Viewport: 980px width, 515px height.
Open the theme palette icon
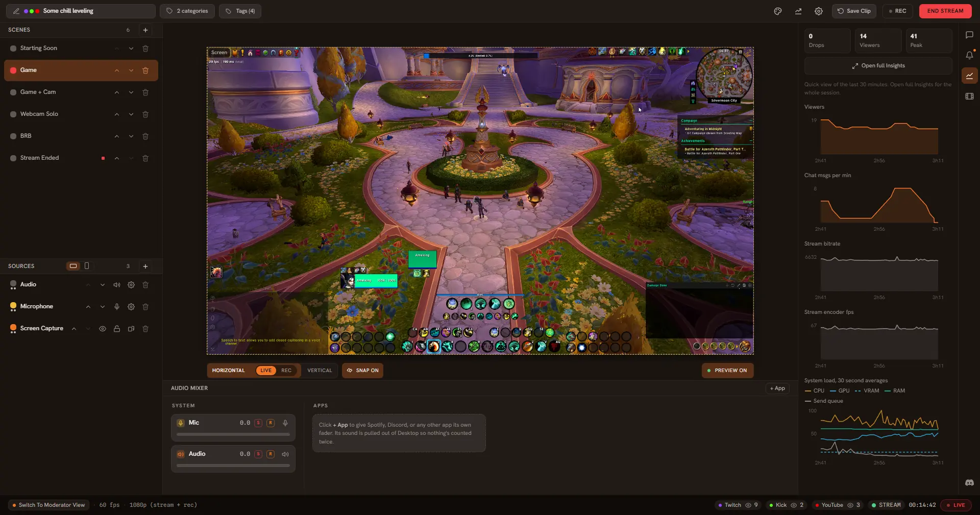pyautogui.click(x=778, y=11)
